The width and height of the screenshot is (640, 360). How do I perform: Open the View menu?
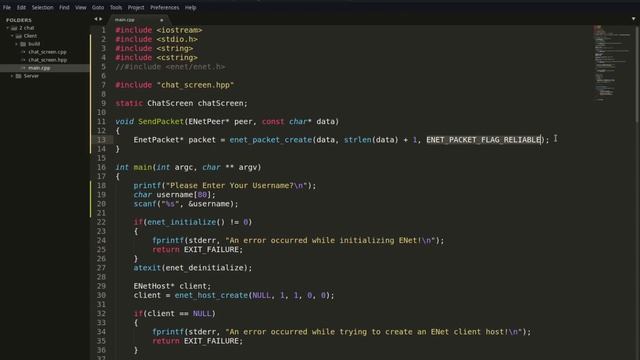(80, 7)
